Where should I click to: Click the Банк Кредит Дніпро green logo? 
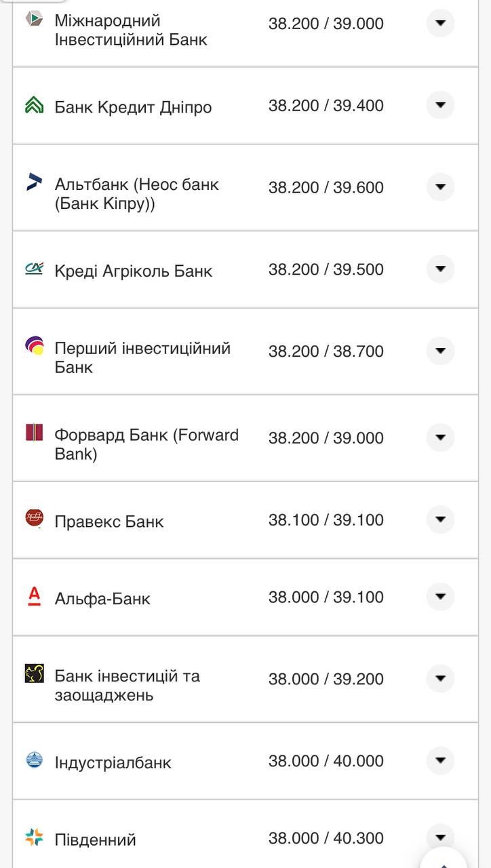point(35,105)
